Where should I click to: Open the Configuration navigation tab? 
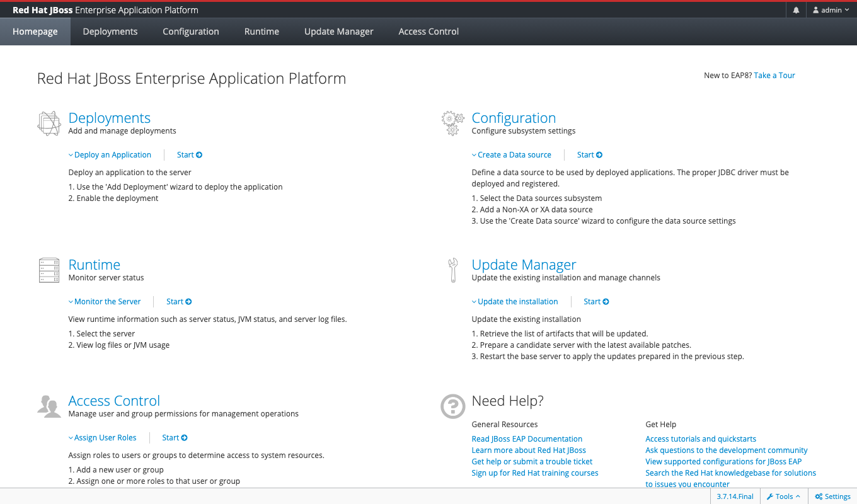click(191, 31)
